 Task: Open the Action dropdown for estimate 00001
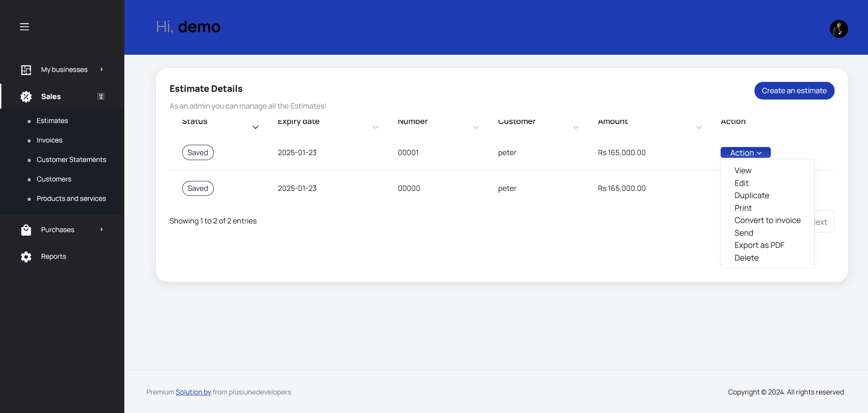[745, 152]
